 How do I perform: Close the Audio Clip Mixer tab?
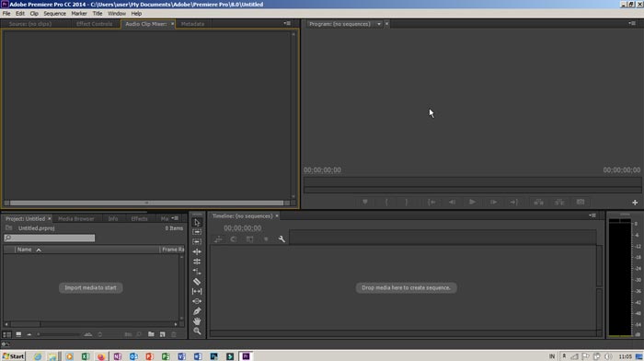pos(172,24)
